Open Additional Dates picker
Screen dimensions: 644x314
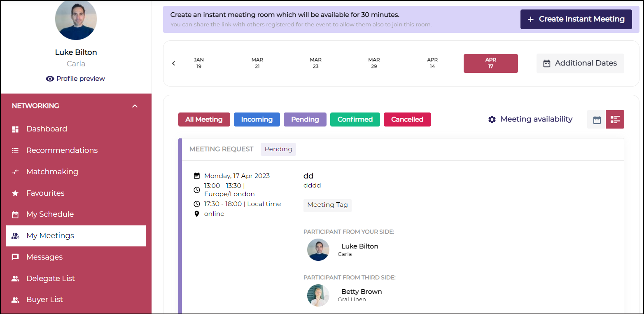pos(580,63)
